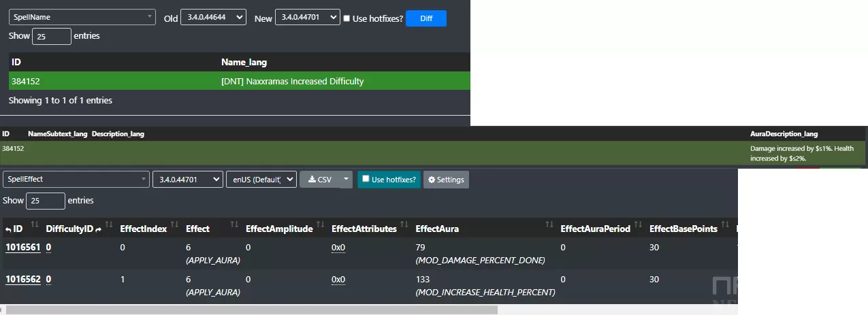Click the sort arrows next to EffectBasePoints
Viewport: 868px width, 315px height.
[724, 225]
